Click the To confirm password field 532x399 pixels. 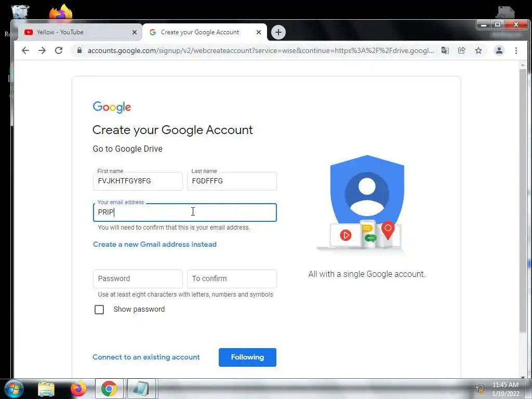pos(232,278)
